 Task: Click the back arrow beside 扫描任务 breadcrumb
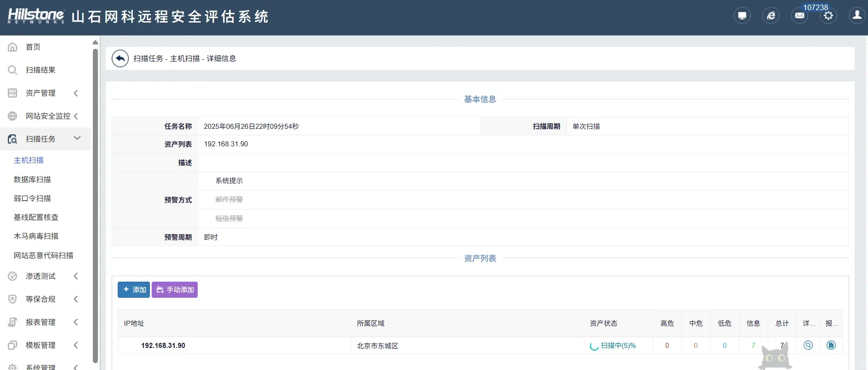point(120,58)
